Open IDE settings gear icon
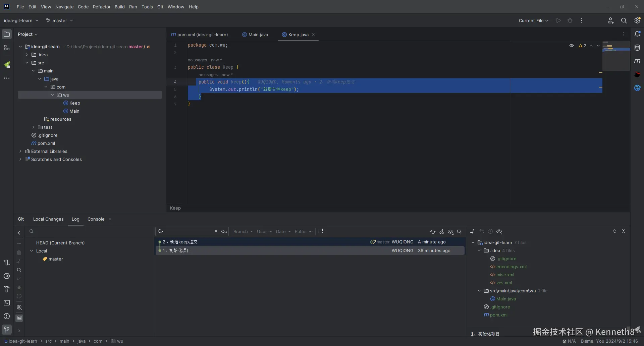Viewport: 644px width, 346px height. point(637,21)
